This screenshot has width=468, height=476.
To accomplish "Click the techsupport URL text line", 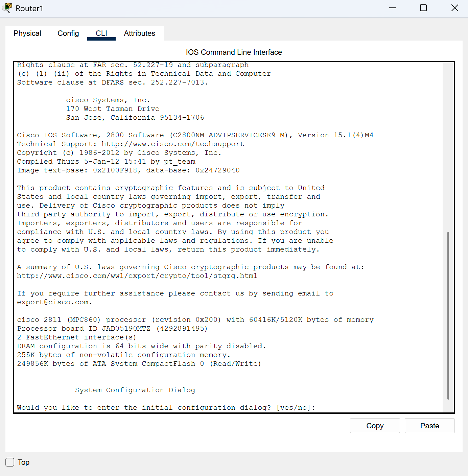I will click(x=131, y=144).
